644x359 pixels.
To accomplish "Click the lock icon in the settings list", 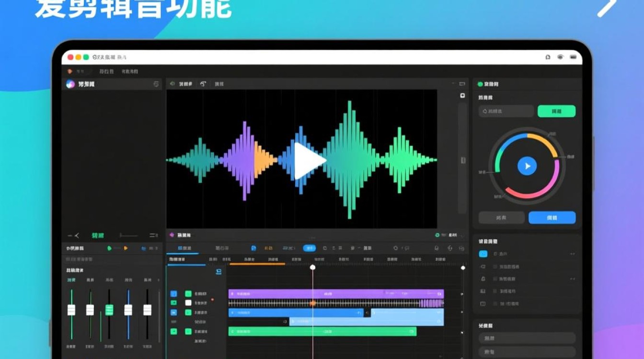I will [x=483, y=279].
